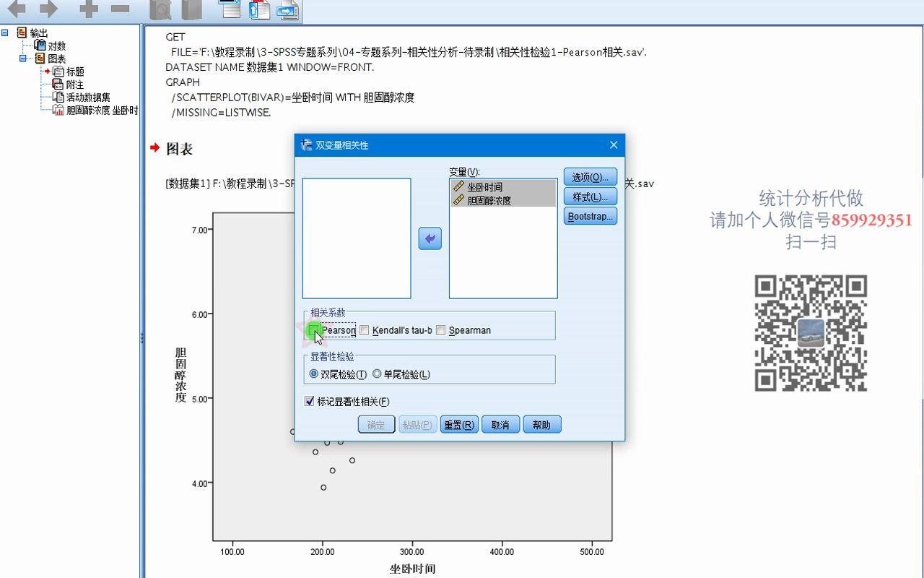Select 胆固醇浓度 坐卧时 chart outline item
Viewport: 924px width, 578px height.
[102, 110]
